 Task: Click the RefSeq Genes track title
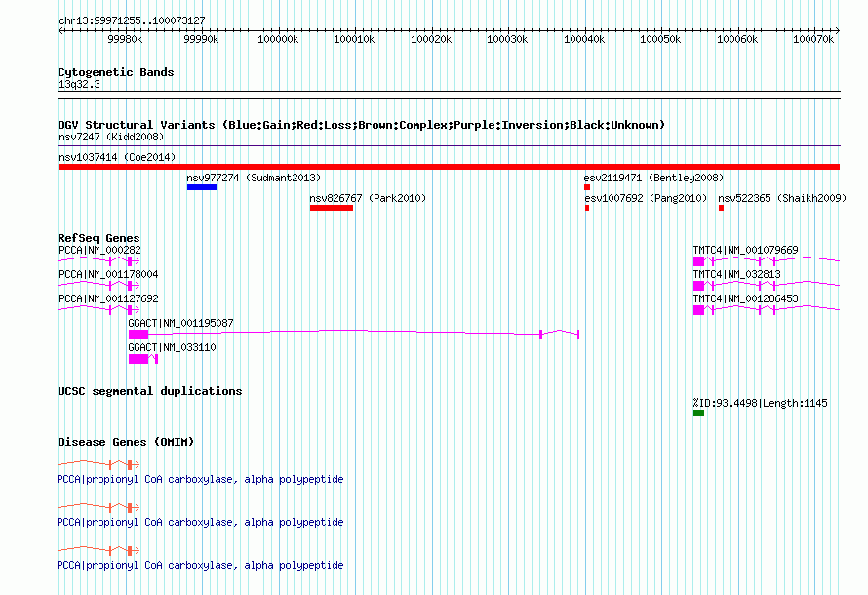pos(99,238)
